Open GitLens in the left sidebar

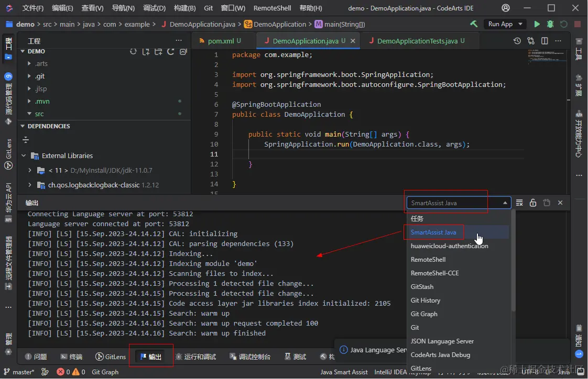coord(8,154)
